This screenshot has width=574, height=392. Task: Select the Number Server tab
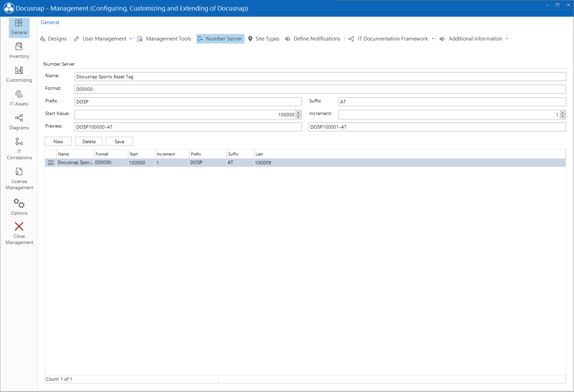pyautogui.click(x=220, y=39)
